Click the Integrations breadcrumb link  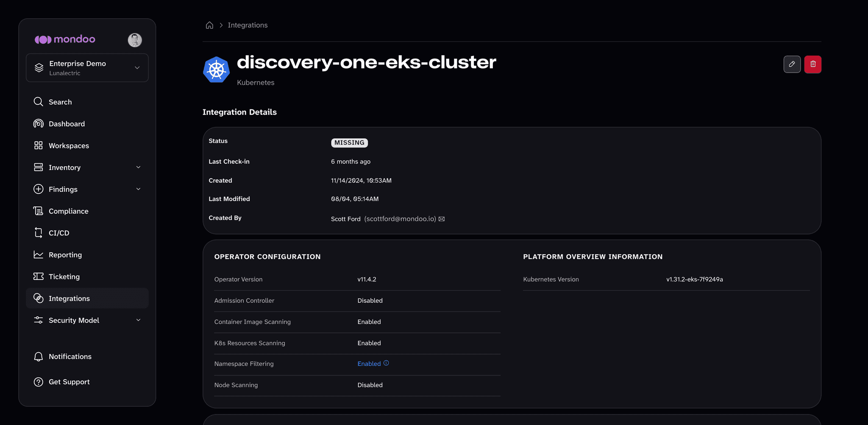[248, 25]
